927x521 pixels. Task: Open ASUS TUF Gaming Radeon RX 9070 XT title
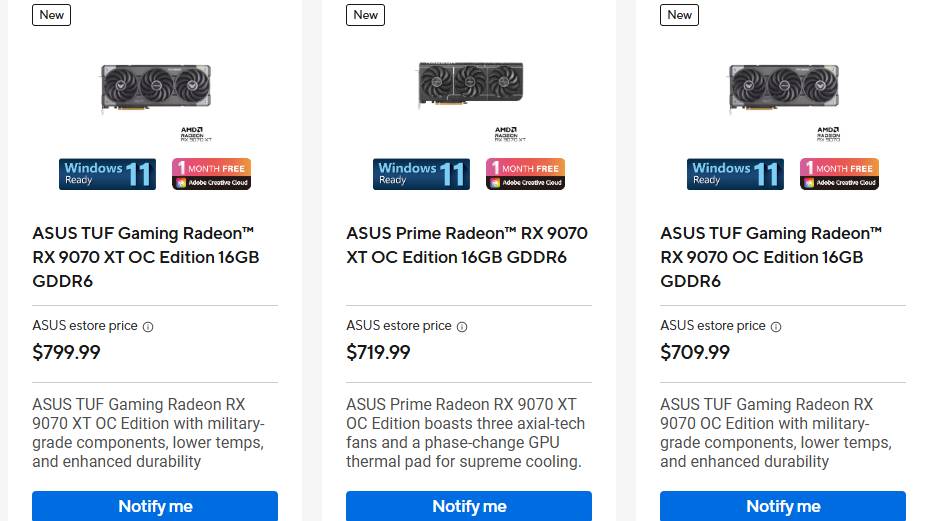(x=146, y=257)
